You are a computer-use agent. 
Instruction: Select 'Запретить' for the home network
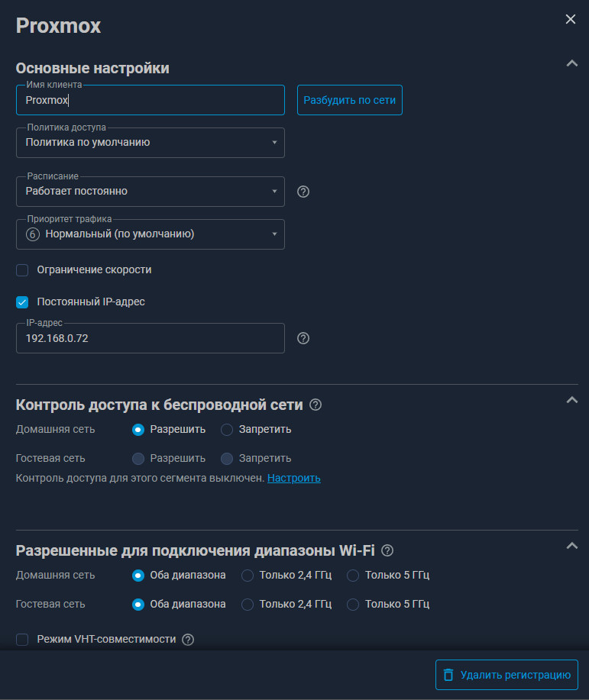click(x=227, y=430)
